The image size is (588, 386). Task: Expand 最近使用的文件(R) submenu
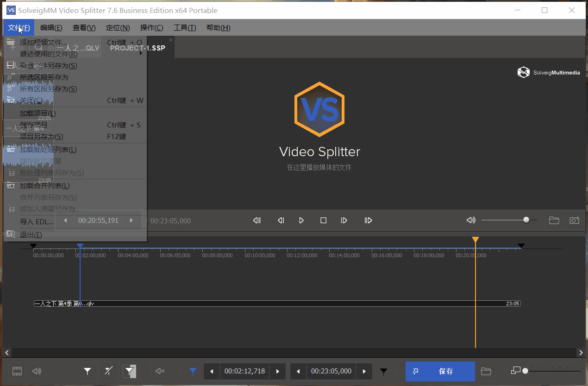[x=75, y=54]
